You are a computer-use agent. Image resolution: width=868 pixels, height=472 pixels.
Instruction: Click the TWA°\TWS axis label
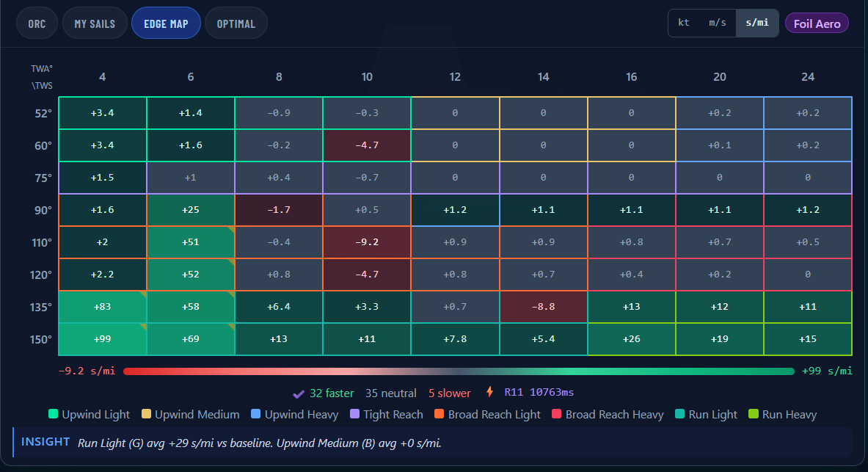point(42,77)
